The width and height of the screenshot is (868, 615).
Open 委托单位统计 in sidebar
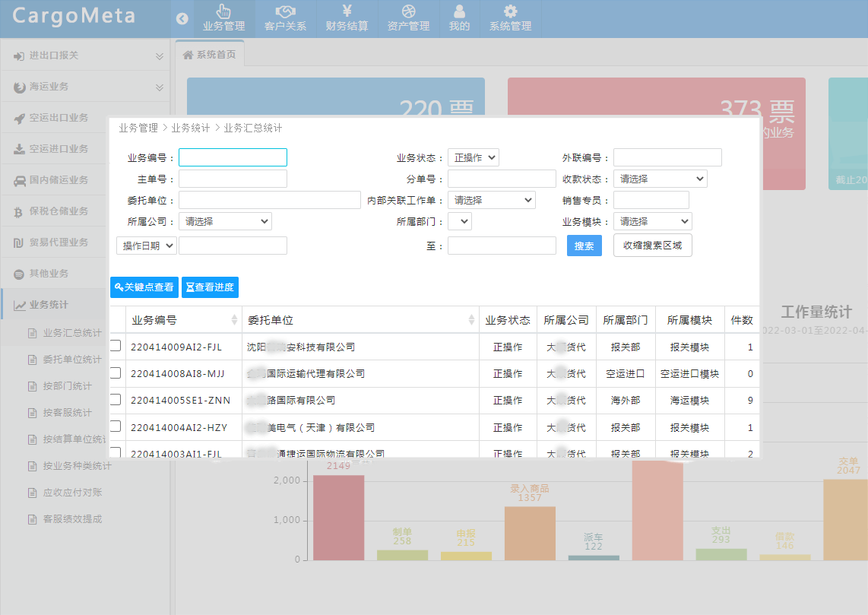tap(72, 359)
